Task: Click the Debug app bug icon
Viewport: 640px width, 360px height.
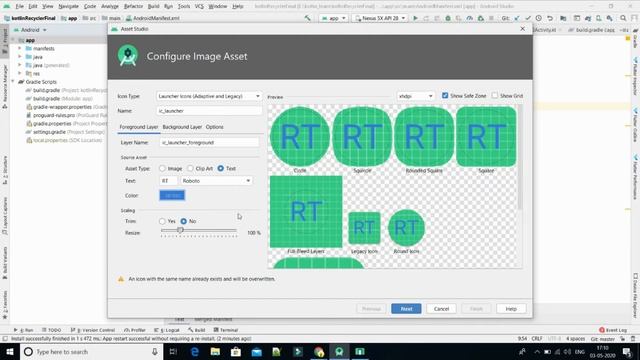Action: click(448, 18)
